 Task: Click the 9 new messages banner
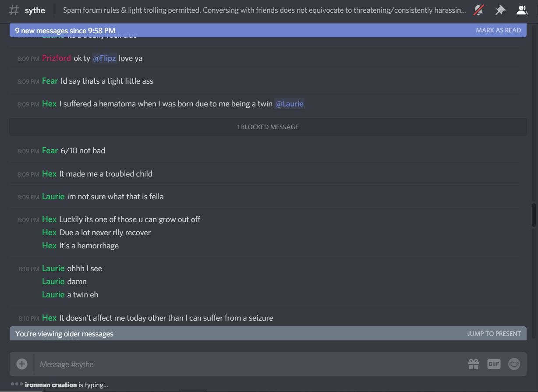268,30
